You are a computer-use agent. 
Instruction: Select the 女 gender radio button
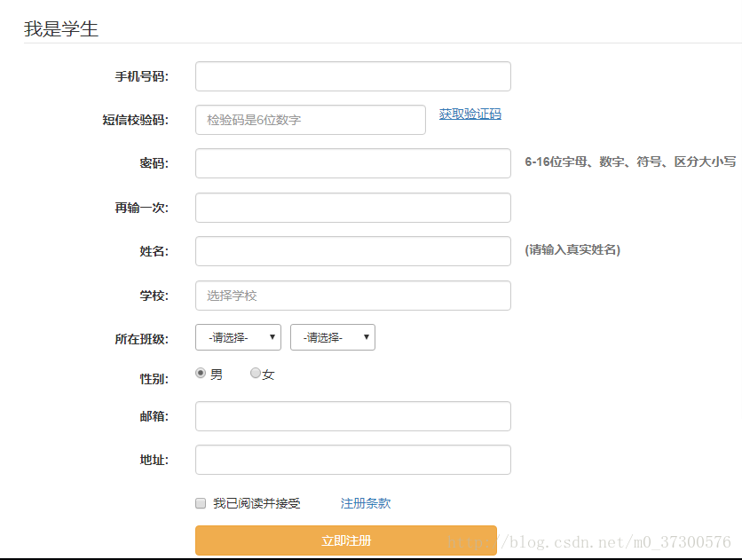(x=255, y=375)
